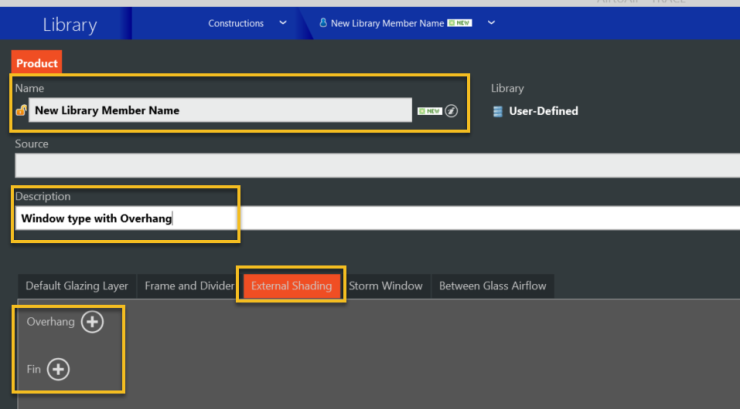Open the Between Glass Airflow tab

pyautogui.click(x=492, y=286)
